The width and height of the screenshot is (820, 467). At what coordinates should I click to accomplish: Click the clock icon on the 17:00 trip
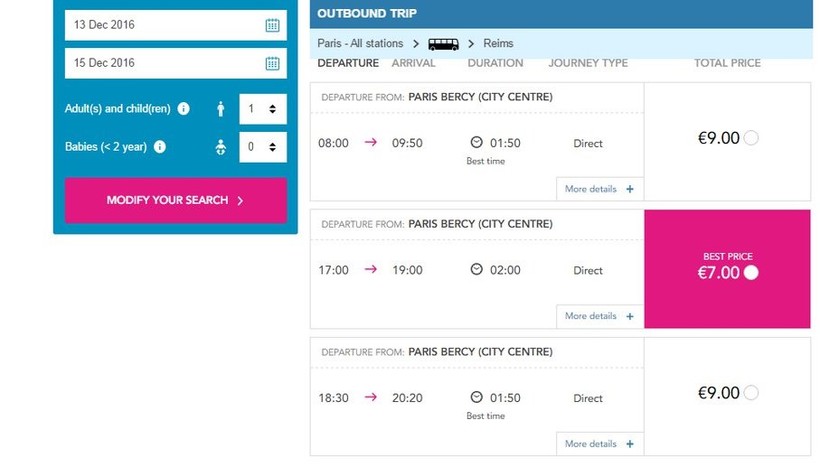[x=477, y=270]
